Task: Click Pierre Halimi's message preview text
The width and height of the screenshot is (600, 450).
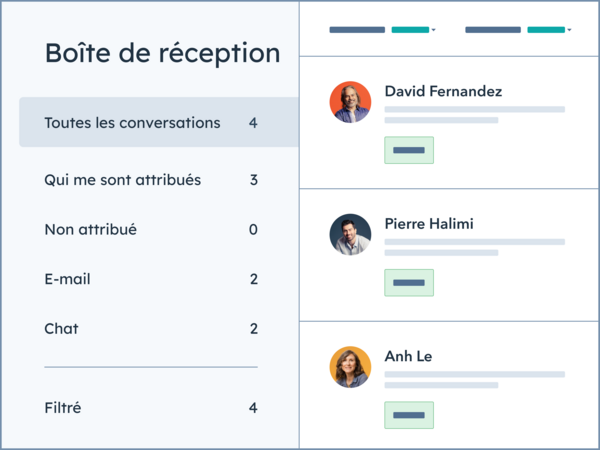Action: point(474,247)
